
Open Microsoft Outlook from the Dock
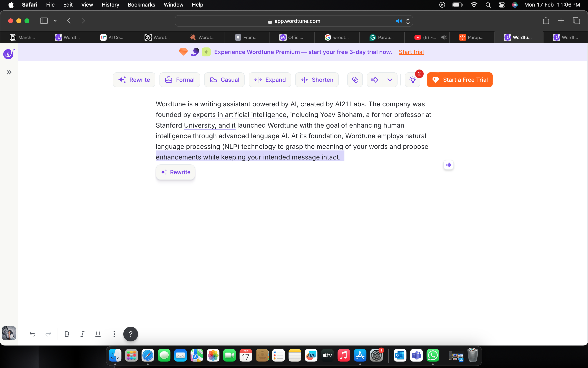click(x=400, y=356)
